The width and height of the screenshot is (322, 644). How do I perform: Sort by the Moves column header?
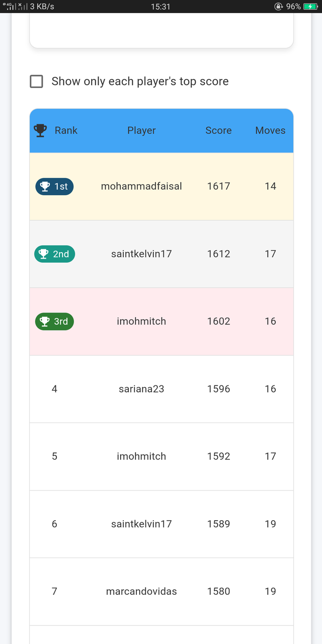coord(270,131)
